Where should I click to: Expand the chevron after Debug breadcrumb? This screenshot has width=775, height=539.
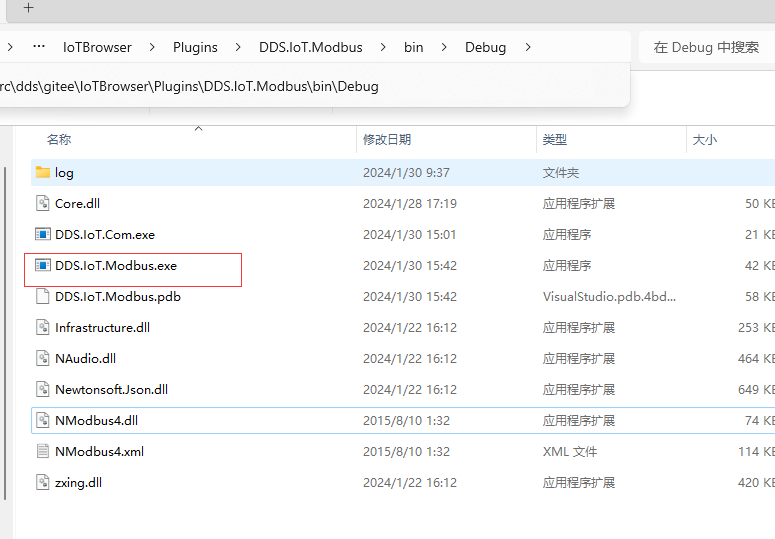[x=528, y=47]
